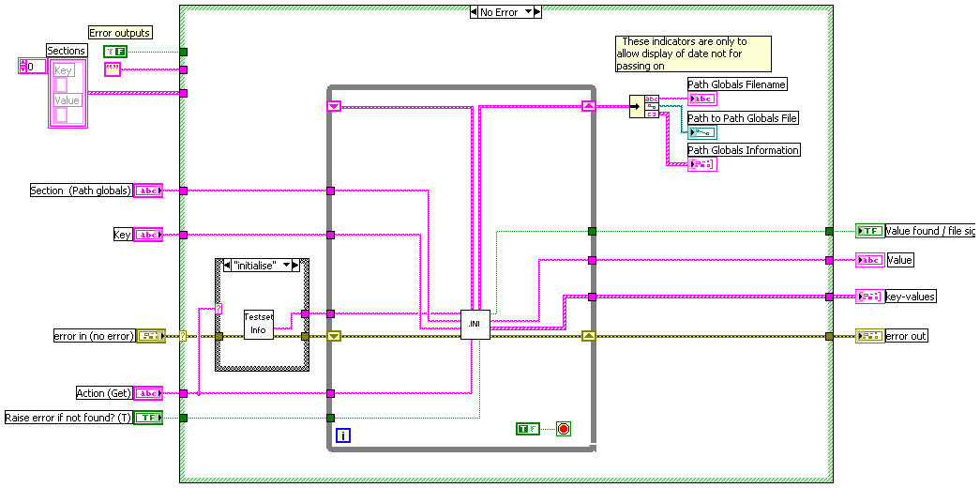Click the string selector terminal on initialise case
The width and height of the screenshot is (980, 488).
[219, 307]
